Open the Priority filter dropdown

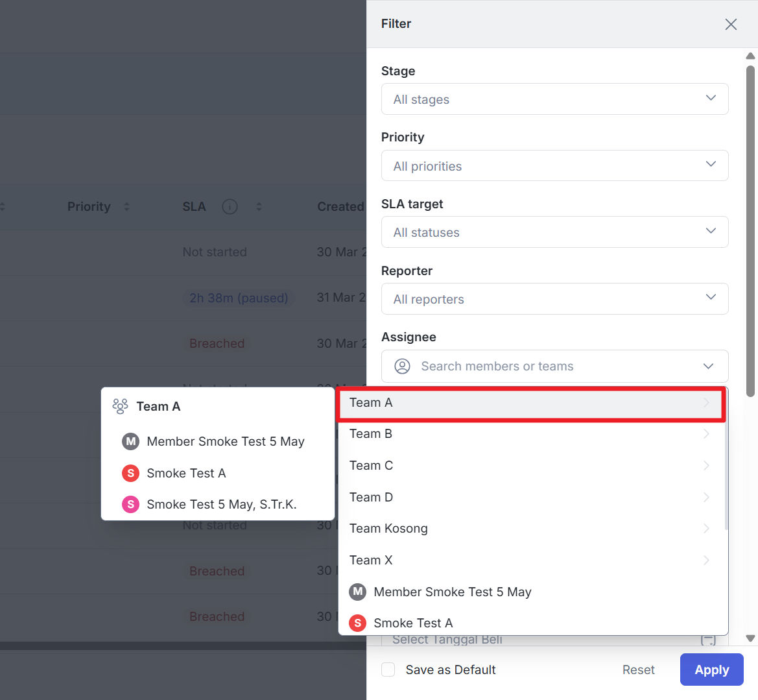click(x=554, y=166)
